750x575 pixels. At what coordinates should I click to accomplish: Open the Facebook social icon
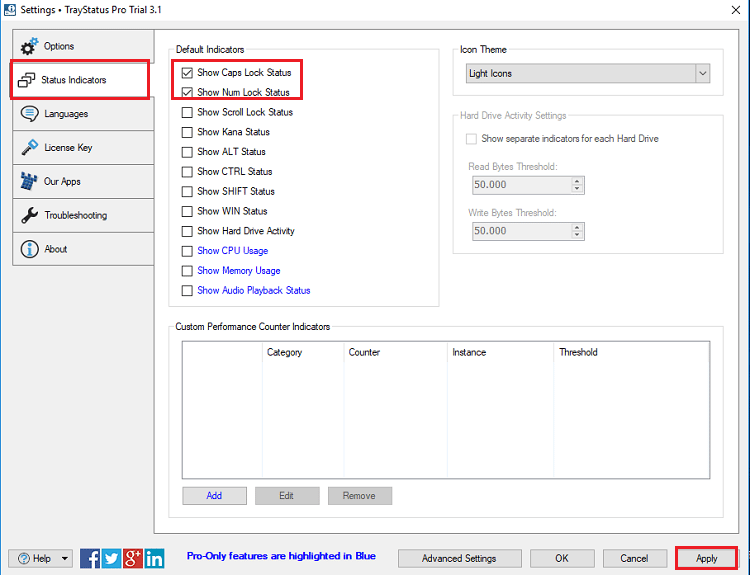pyautogui.click(x=90, y=558)
